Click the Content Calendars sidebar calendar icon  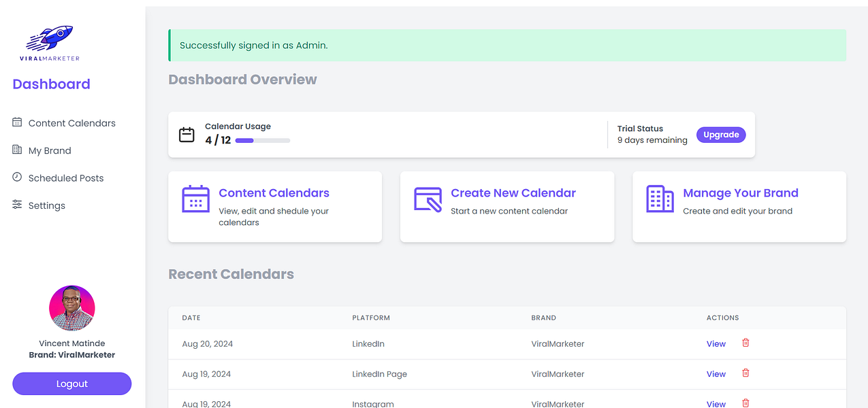tap(17, 122)
